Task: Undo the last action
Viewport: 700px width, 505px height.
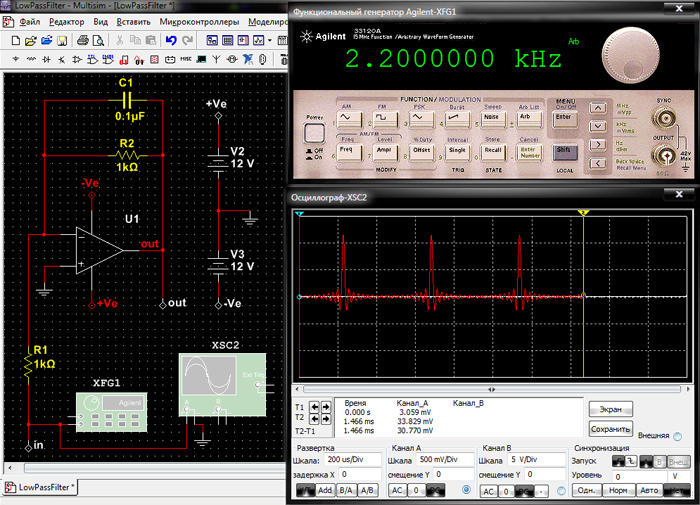Action: click(x=171, y=41)
